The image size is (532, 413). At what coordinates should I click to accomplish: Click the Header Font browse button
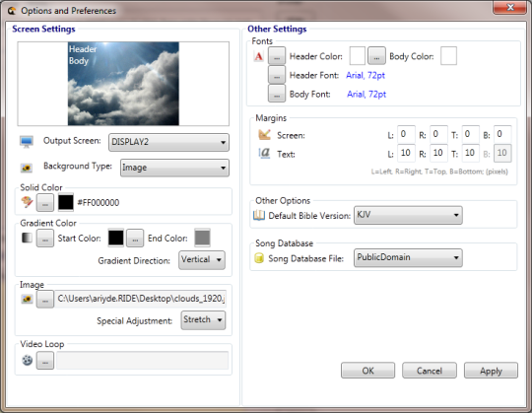tap(277, 75)
